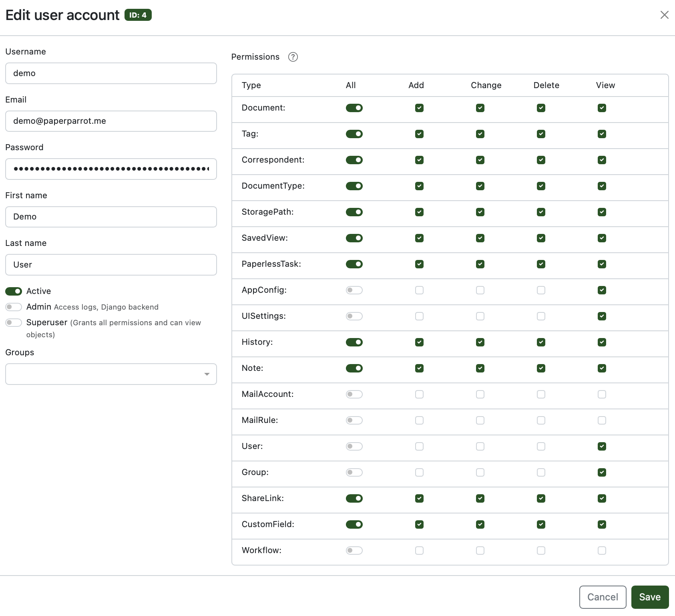This screenshot has width=675, height=616.
Task: Close the Edit user account dialog
Action: pyautogui.click(x=664, y=15)
